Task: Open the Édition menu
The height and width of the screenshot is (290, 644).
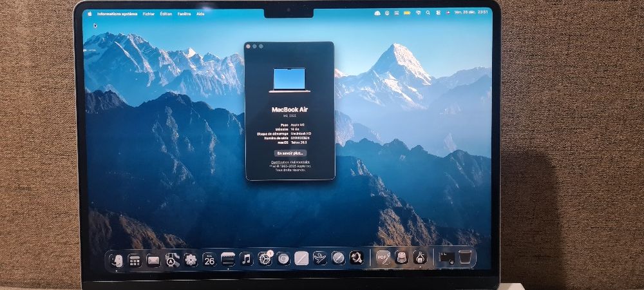Action: point(166,14)
